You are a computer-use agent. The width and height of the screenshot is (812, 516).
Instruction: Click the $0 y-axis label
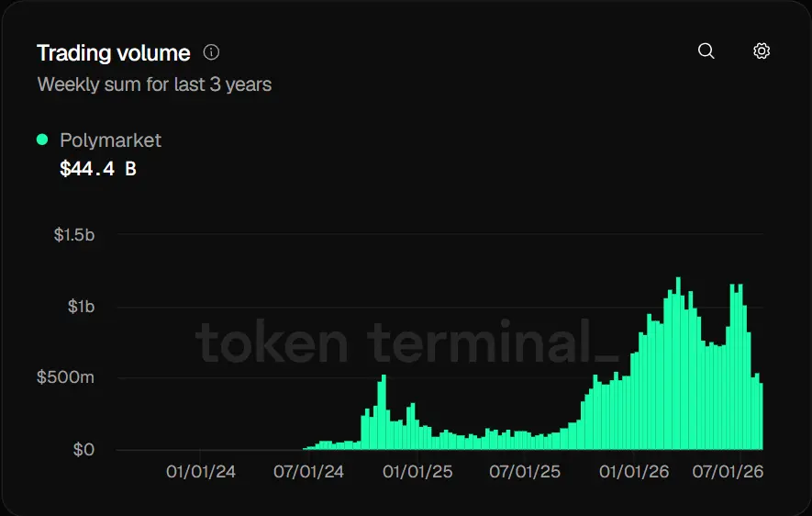pyautogui.click(x=83, y=449)
